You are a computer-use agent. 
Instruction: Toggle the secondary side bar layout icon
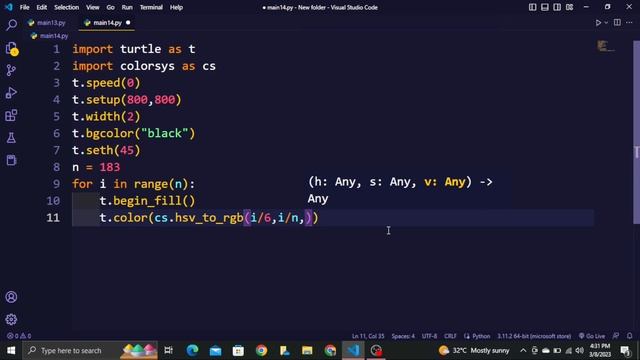[x=557, y=7]
